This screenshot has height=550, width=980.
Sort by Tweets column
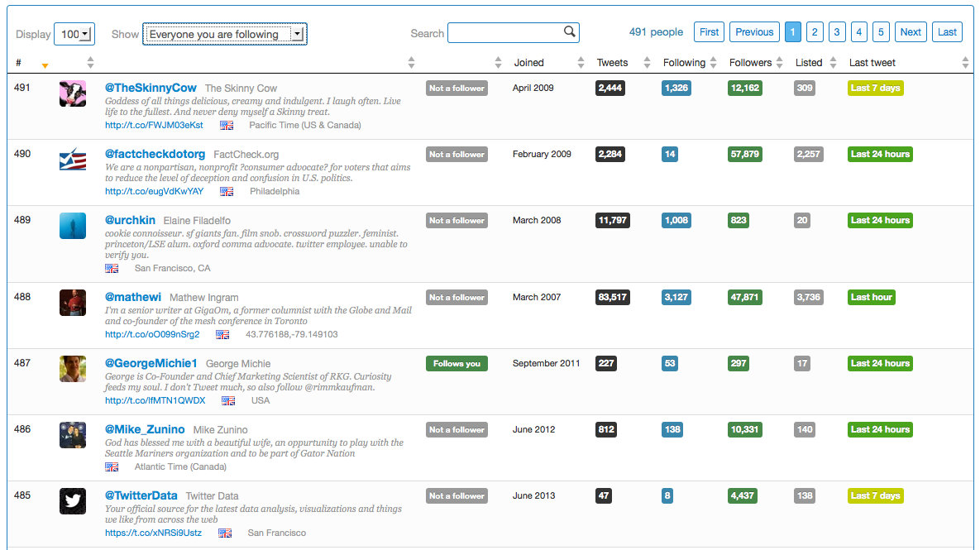tap(647, 63)
